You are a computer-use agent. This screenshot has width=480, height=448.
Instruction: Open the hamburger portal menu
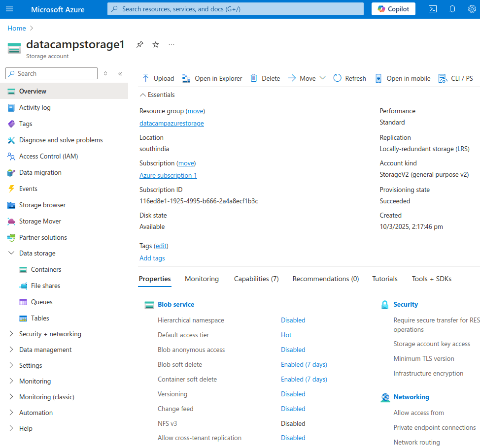(x=9, y=9)
